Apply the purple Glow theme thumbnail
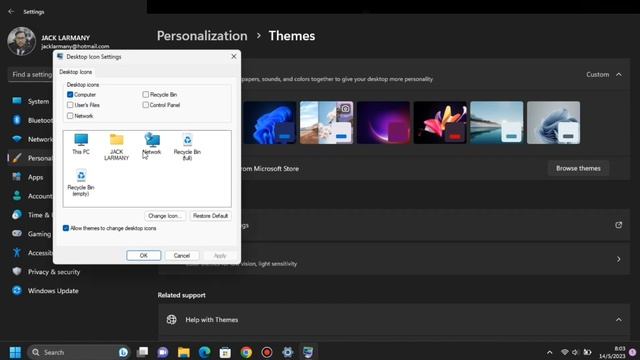This screenshot has height=360, width=640. click(x=383, y=122)
